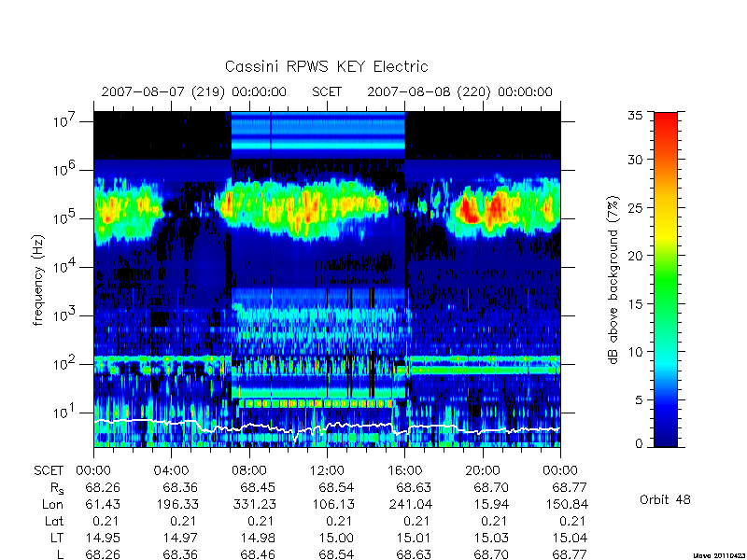Click the local time value "14.97"
The height and width of the screenshot is (560, 747).
click(x=180, y=539)
